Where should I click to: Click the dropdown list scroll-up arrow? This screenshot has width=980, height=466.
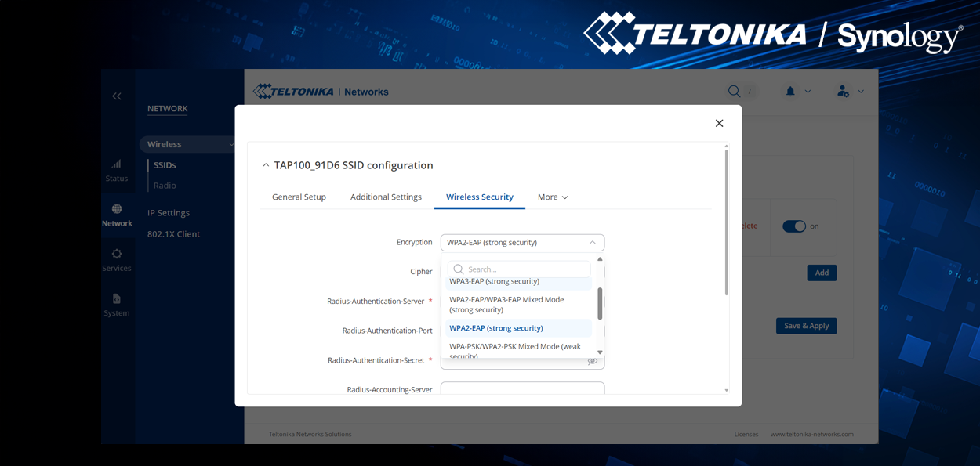(x=600, y=259)
